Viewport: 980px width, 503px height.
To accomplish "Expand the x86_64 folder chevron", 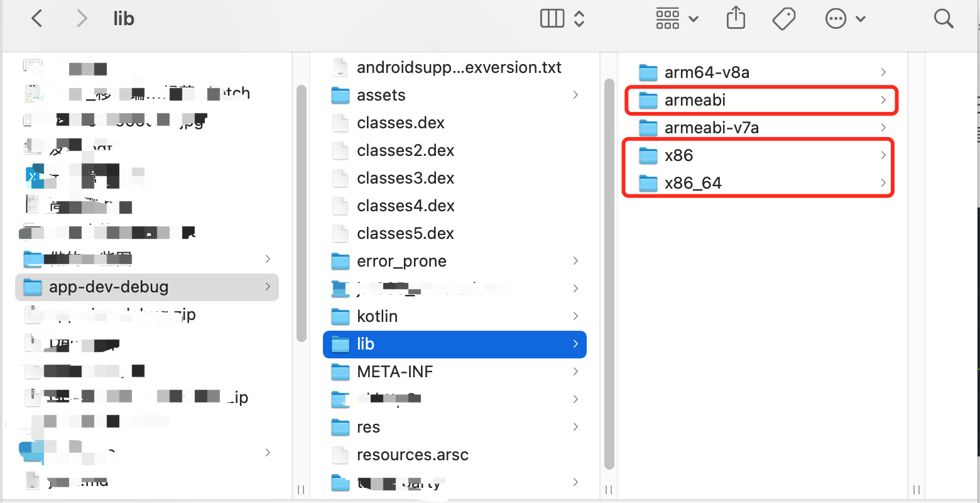I will click(883, 183).
